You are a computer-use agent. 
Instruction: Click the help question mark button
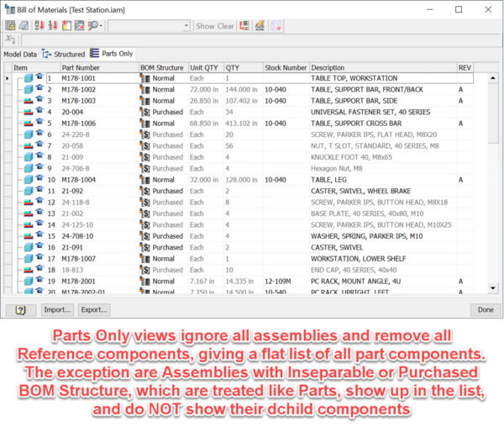tap(20, 309)
